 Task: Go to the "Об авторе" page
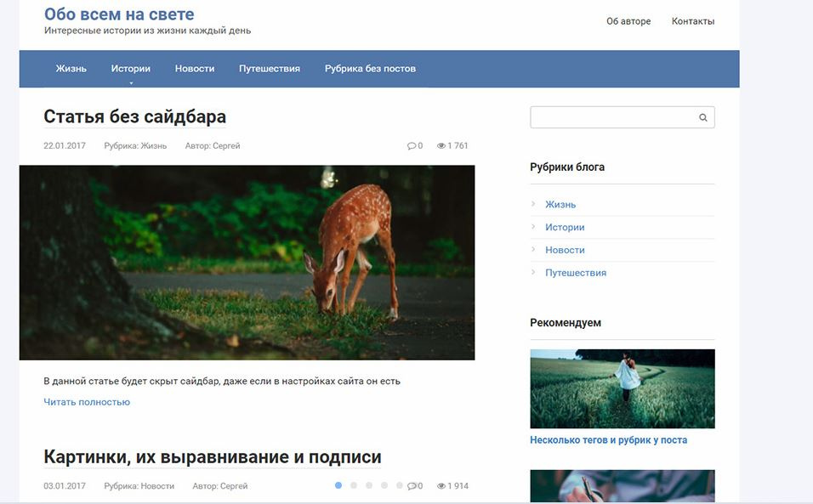coord(628,21)
